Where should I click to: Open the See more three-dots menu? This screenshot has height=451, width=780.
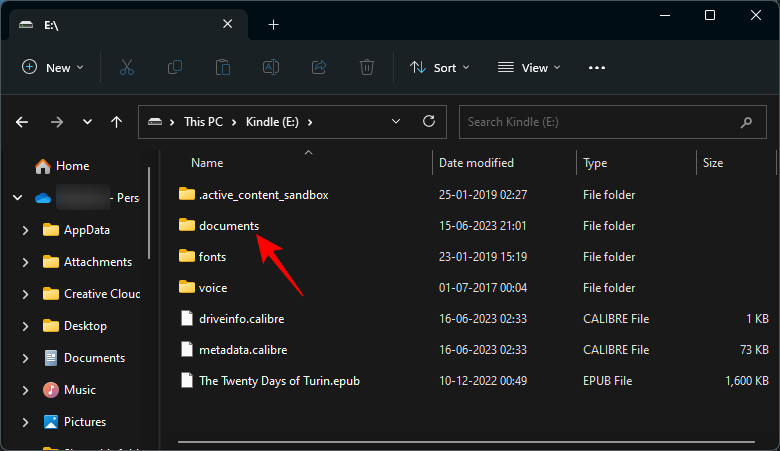597,67
